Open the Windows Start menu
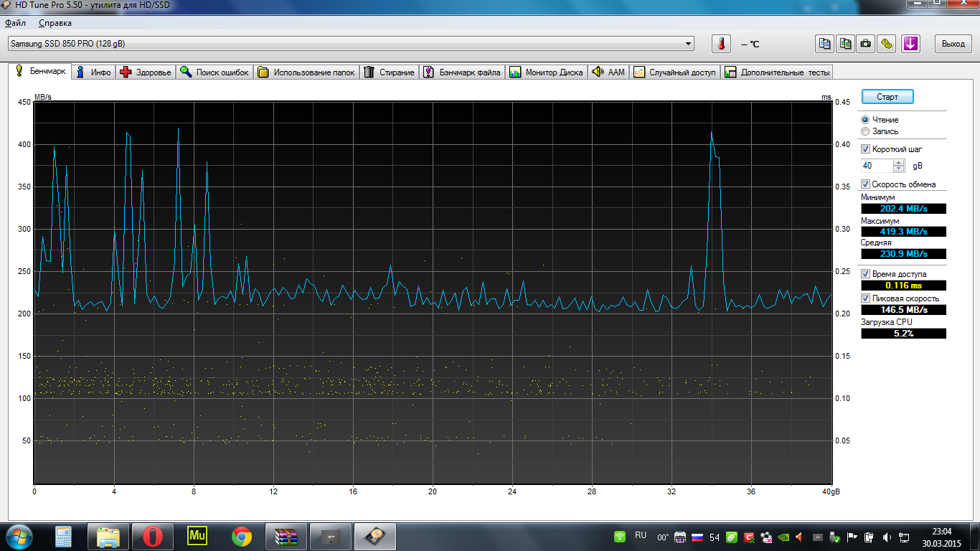Viewport: 980px width, 551px height. [18, 537]
